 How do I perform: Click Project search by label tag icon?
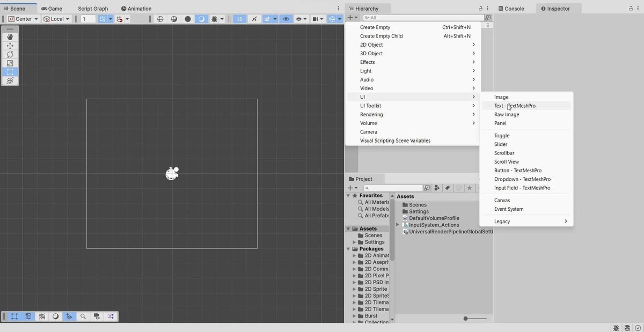[447, 188]
